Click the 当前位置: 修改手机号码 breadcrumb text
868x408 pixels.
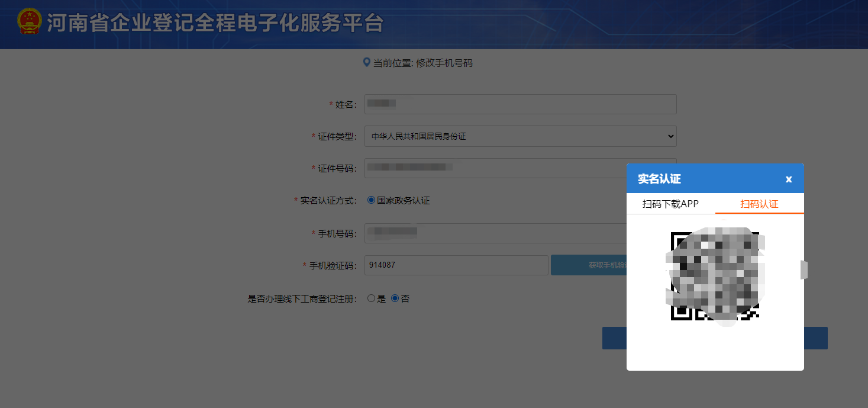click(423, 63)
